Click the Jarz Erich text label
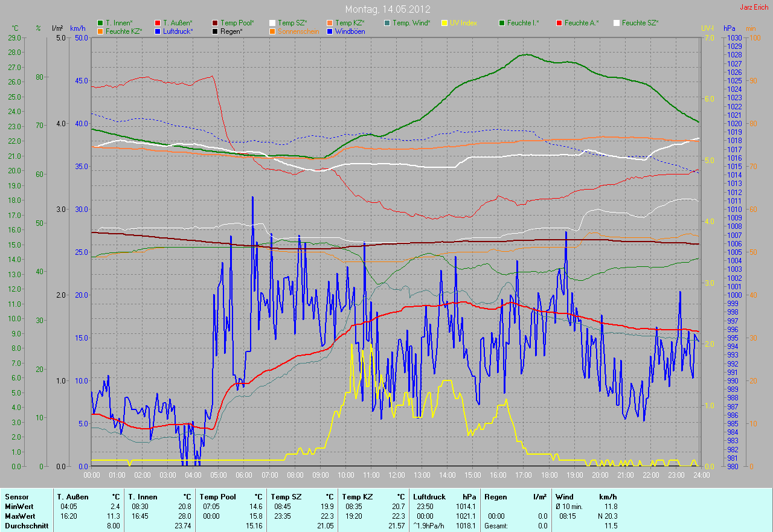This screenshot has width=773, height=532. (754, 7)
